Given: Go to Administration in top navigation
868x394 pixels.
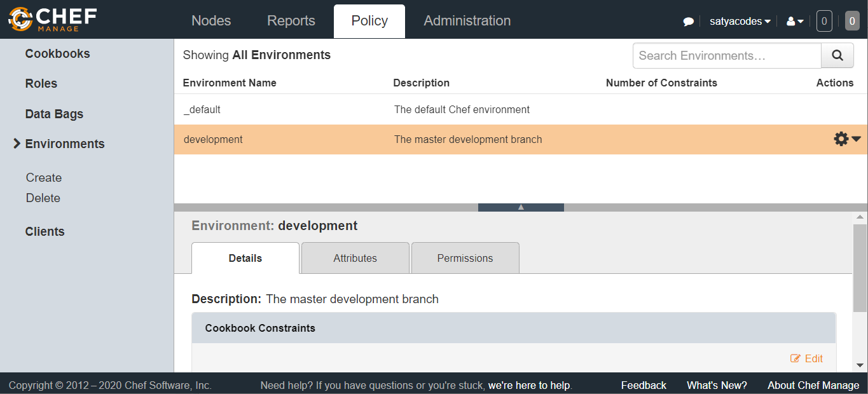Looking at the screenshot, I should click(467, 21).
